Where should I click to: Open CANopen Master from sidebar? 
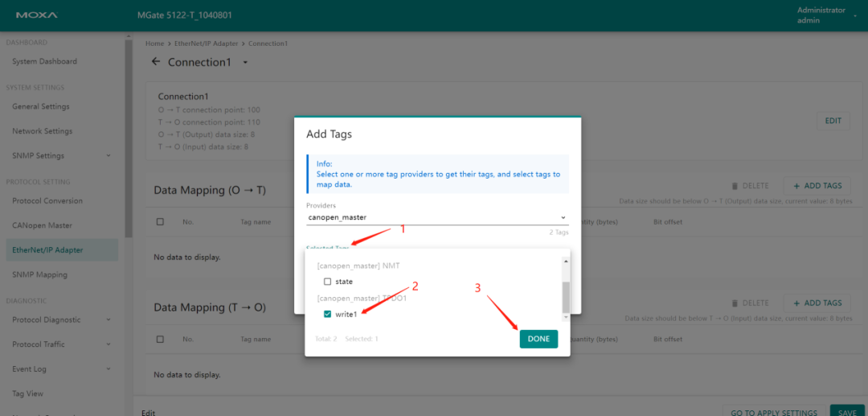point(42,225)
